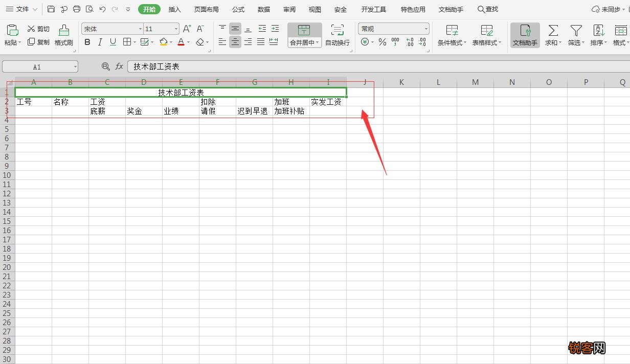Expand the font color dropdown arrow

188,42
